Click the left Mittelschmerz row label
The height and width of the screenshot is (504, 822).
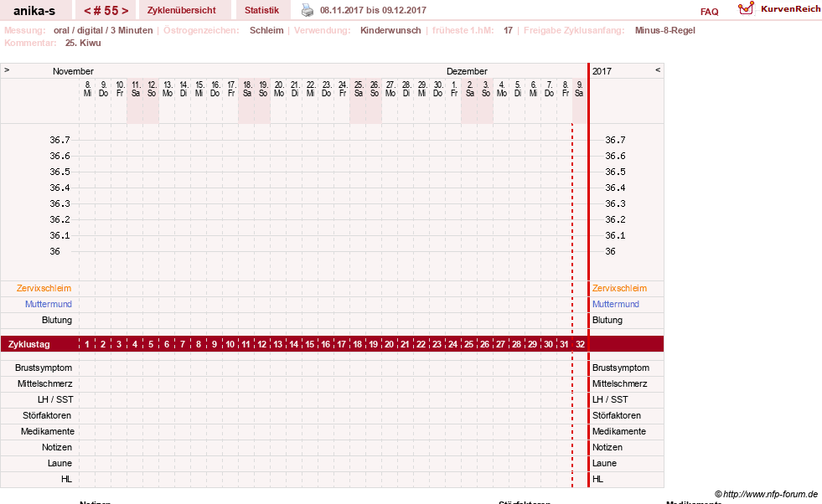click(44, 383)
